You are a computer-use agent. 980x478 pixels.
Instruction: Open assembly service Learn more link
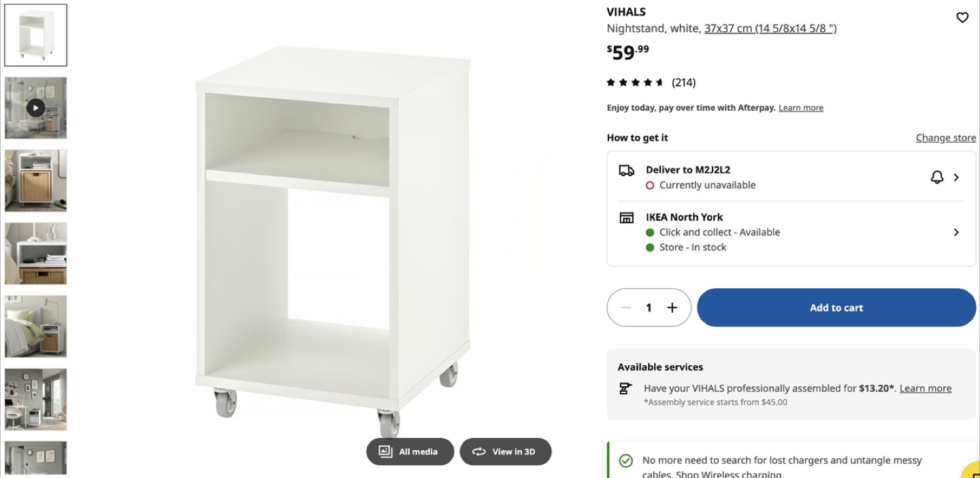pos(926,388)
